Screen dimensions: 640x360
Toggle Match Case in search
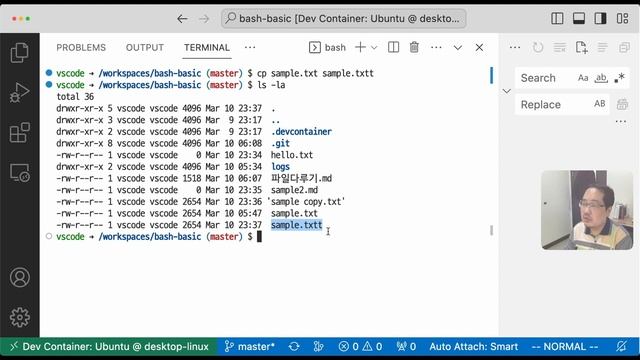click(x=583, y=78)
